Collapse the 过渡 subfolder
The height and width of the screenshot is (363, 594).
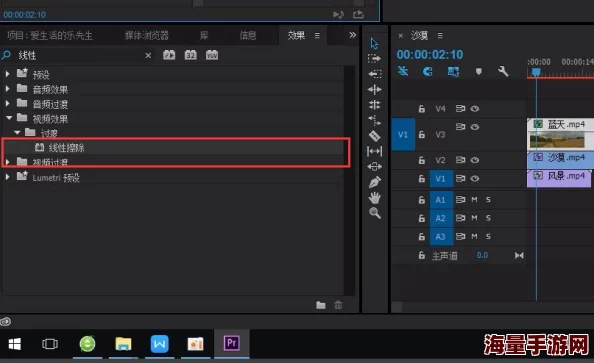click(17, 133)
